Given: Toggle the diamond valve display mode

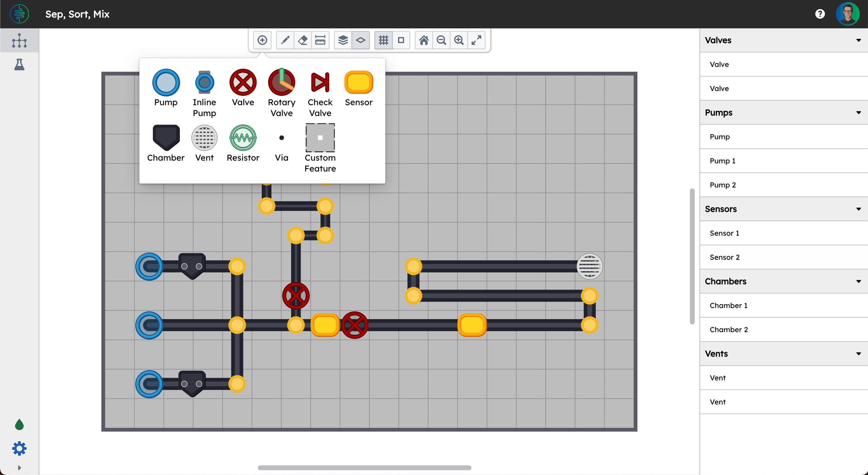Looking at the screenshot, I should point(360,40).
